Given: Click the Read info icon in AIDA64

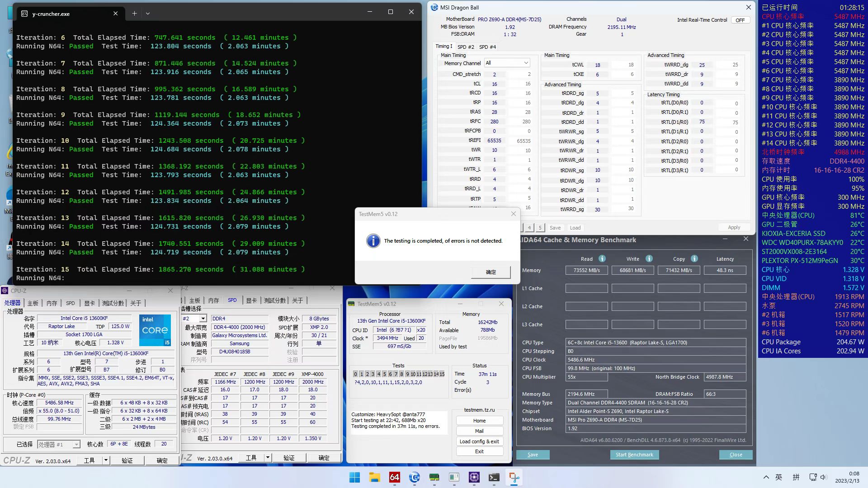Looking at the screenshot, I should [x=602, y=259].
